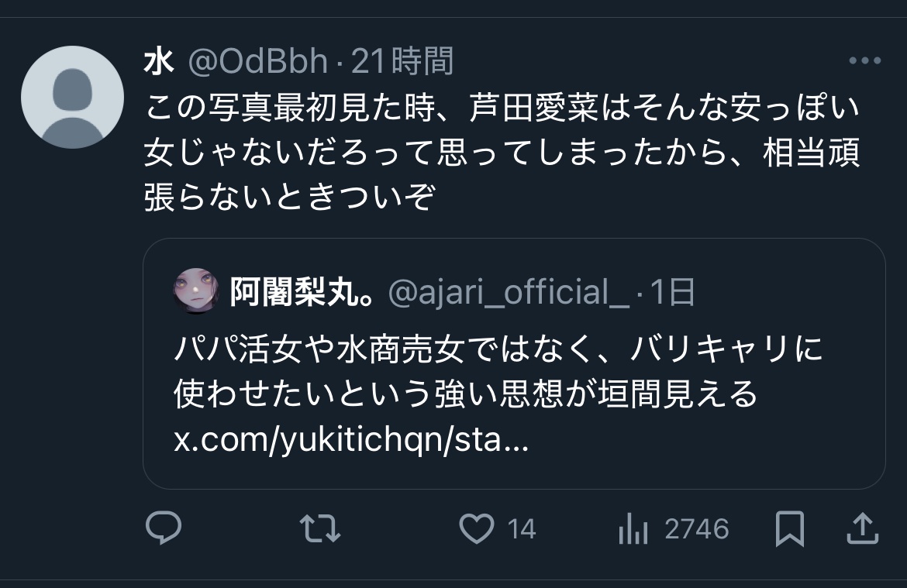Repost the tweet with the retweet arrows

(320, 528)
